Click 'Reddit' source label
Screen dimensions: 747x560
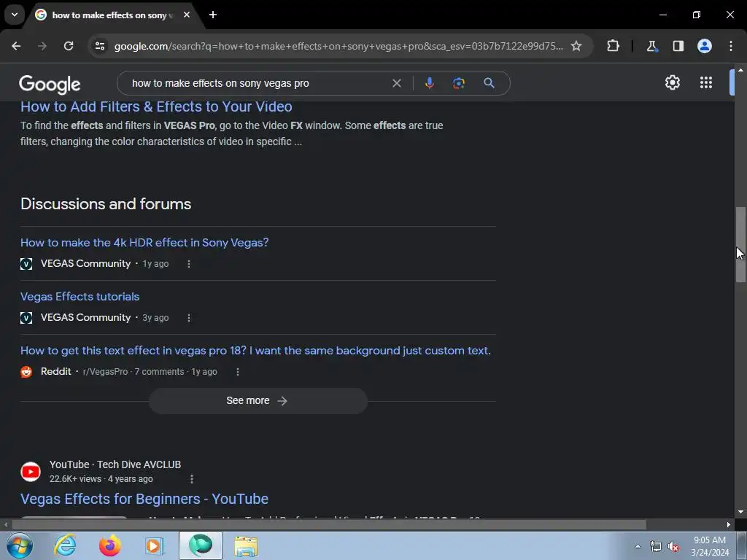click(55, 371)
